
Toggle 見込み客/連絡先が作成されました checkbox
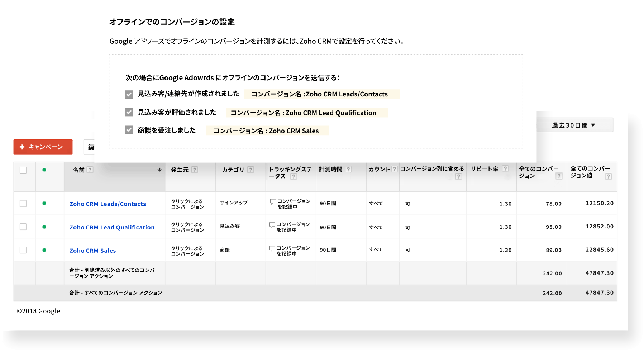pos(129,94)
